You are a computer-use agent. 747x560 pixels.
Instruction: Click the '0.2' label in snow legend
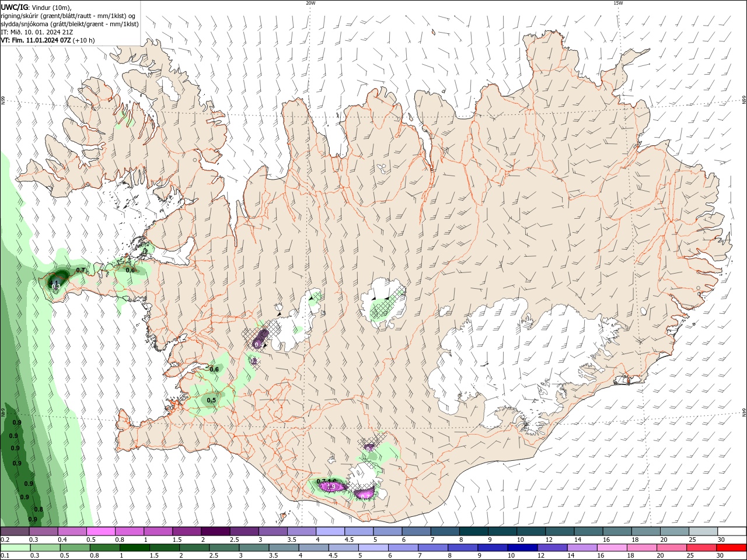pyautogui.click(x=5, y=540)
